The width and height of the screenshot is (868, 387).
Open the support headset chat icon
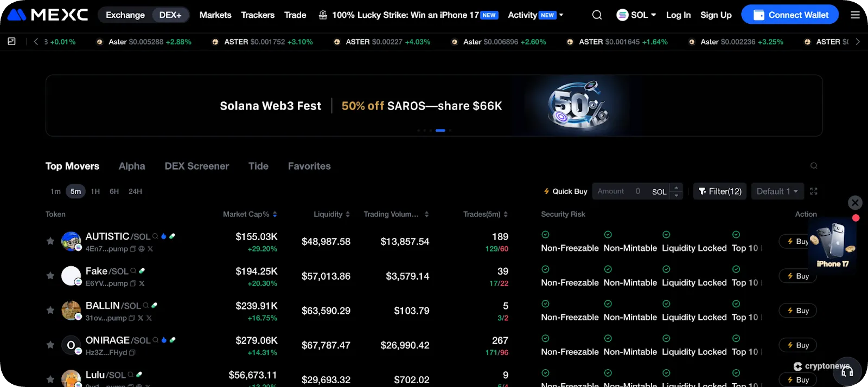tap(847, 371)
